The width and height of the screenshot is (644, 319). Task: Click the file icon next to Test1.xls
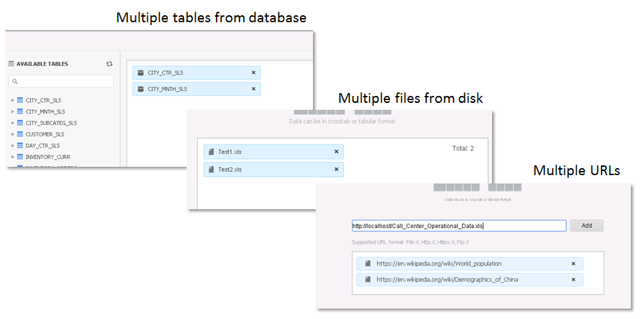click(211, 152)
